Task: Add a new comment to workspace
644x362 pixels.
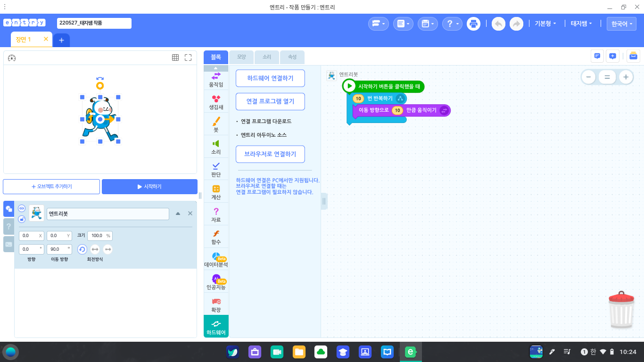Action: [x=612, y=56]
